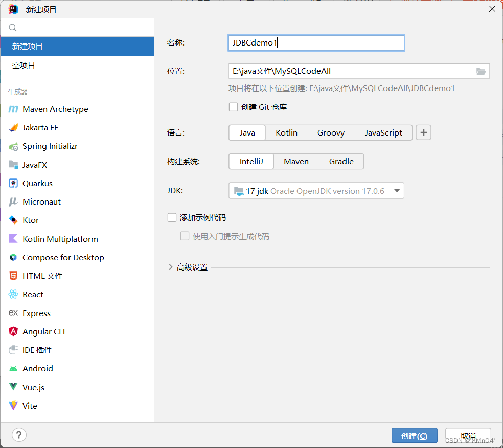Click the JDK folder icon in combo box
Image resolution: width=503 pixels, height=448 pixels.
[239, 191]
